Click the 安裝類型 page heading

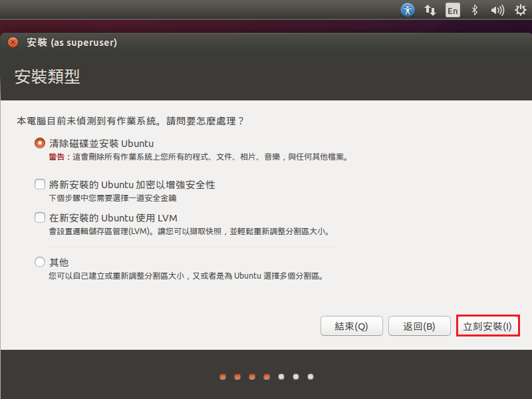(x=47, y=76)
